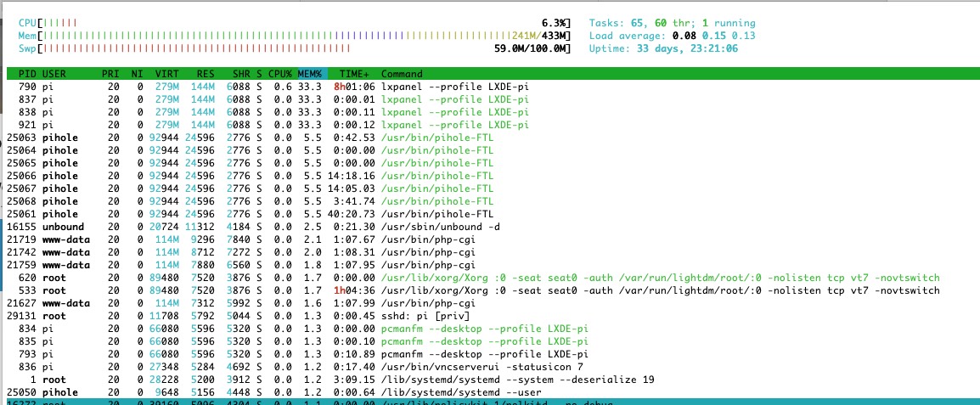The width and height of the screenshot is (980, 405).
Task: Sort processes by the PID column header
Action: 27,74
